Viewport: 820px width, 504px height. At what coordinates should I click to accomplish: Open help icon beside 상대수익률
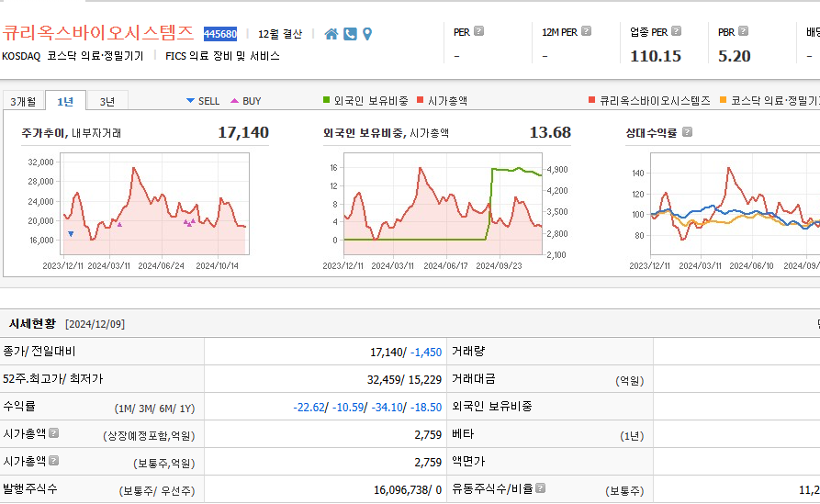688,132
